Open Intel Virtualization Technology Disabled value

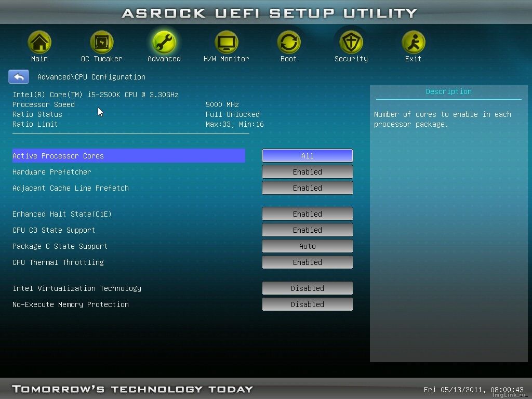(x=308, y=288)
